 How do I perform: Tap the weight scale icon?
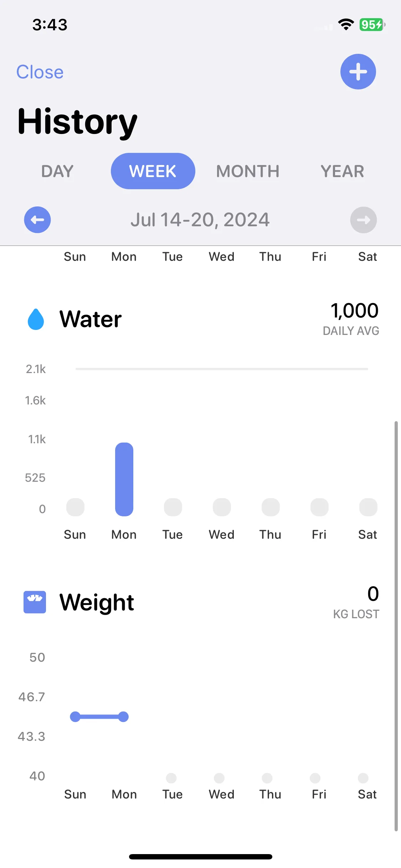35,602
